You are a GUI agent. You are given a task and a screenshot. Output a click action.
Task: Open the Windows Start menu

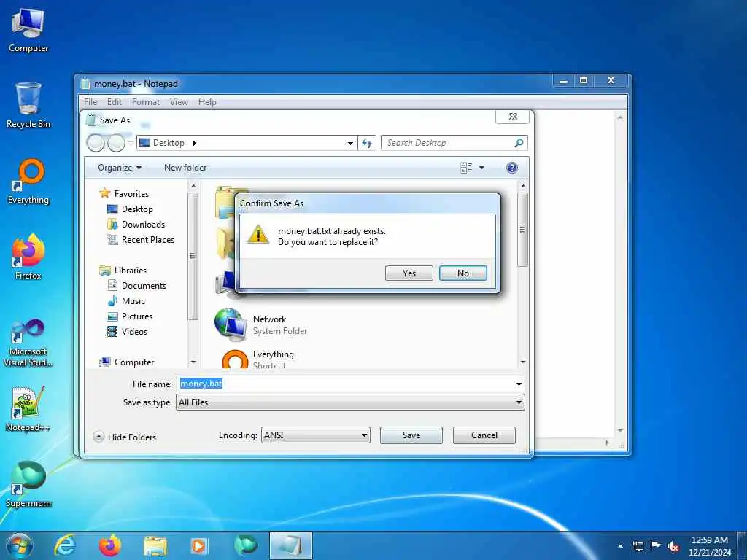click(x=20, y=545)
